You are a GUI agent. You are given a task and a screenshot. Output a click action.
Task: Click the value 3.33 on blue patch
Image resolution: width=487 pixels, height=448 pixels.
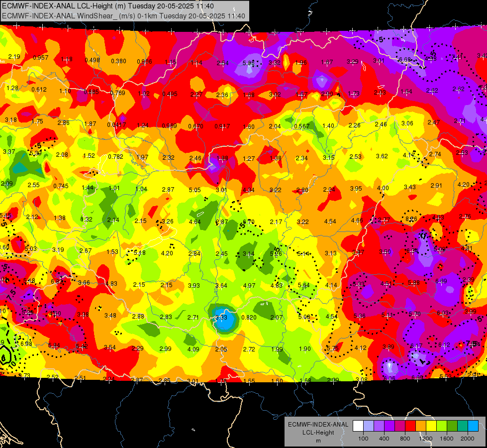221,318
